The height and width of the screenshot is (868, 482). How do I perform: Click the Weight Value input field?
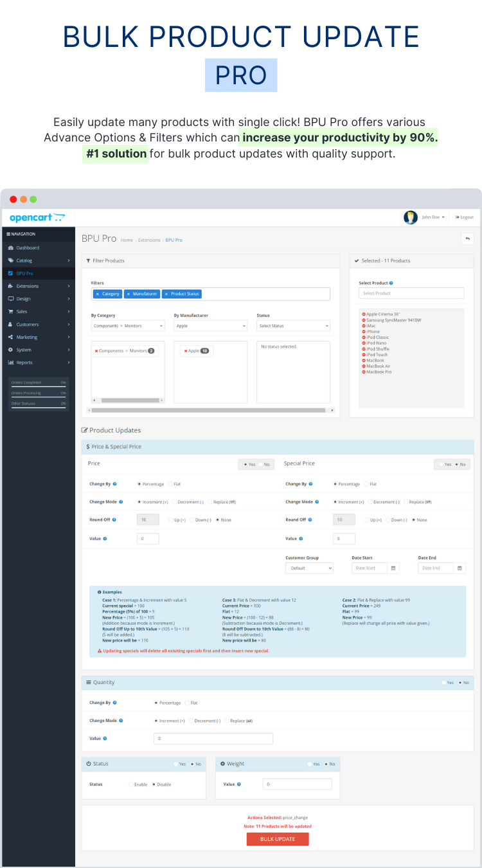pos(298,784)
